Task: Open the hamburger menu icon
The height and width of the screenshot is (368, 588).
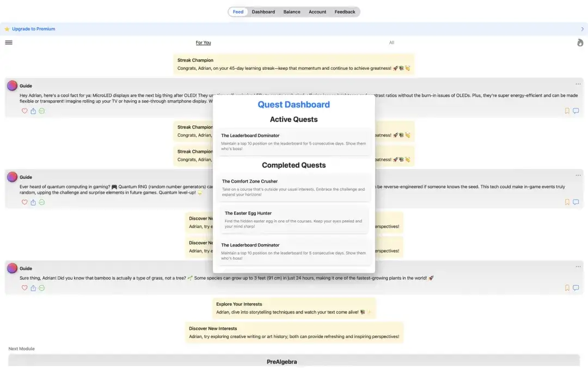Action: (x=9, y=43)
